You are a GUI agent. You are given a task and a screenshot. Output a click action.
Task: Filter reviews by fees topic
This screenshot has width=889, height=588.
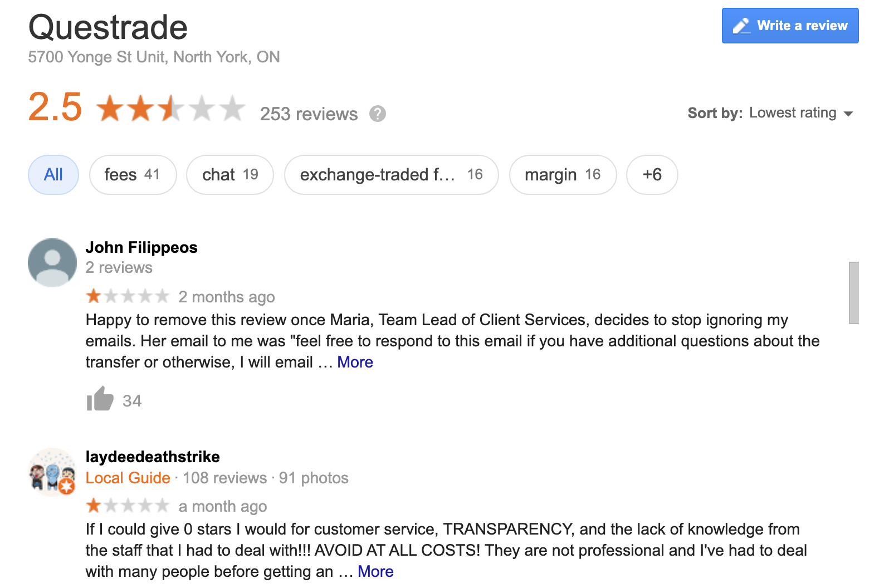click(x=133, y=175)
